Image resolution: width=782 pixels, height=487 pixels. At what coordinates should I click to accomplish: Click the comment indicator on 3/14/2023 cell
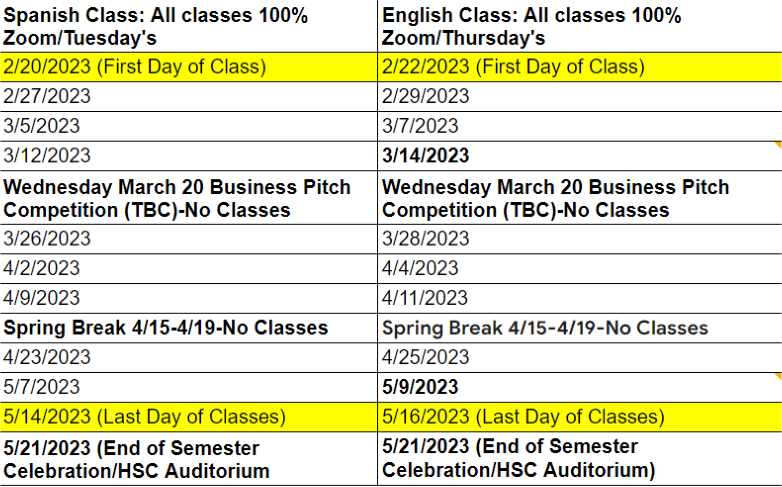[778, 145]
